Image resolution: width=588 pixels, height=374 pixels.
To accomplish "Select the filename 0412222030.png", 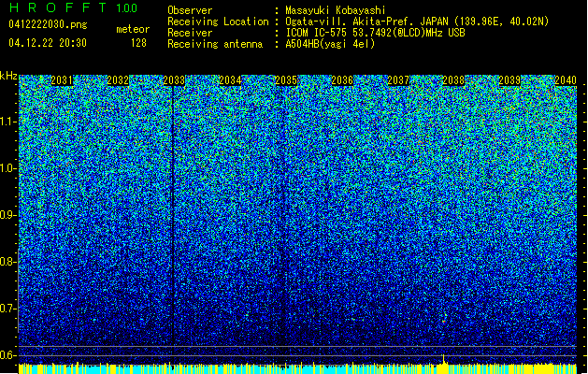I will tap(48, 24).
